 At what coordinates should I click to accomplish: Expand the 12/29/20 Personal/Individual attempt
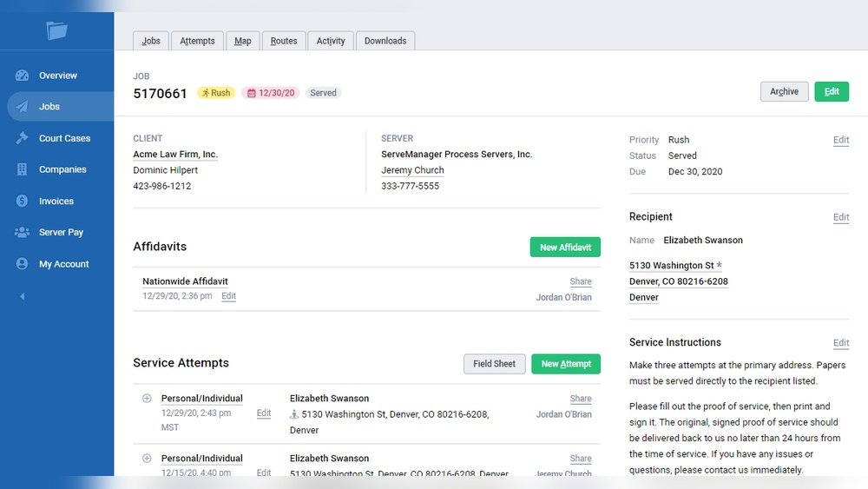point(147,398)
